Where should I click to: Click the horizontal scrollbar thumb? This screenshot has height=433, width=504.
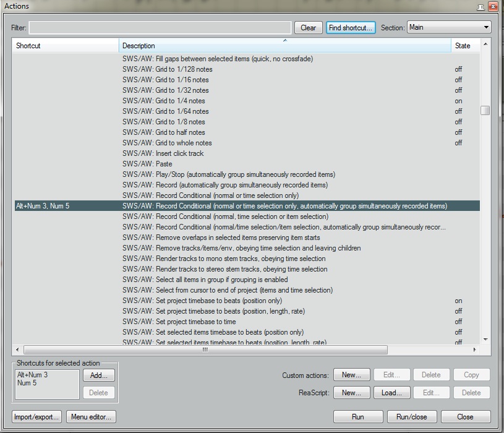205,349
